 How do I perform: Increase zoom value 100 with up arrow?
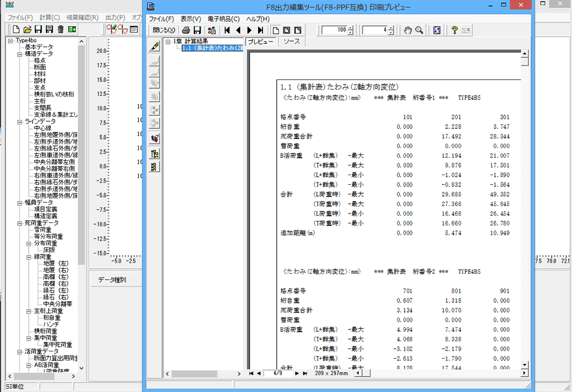[350, 28]
